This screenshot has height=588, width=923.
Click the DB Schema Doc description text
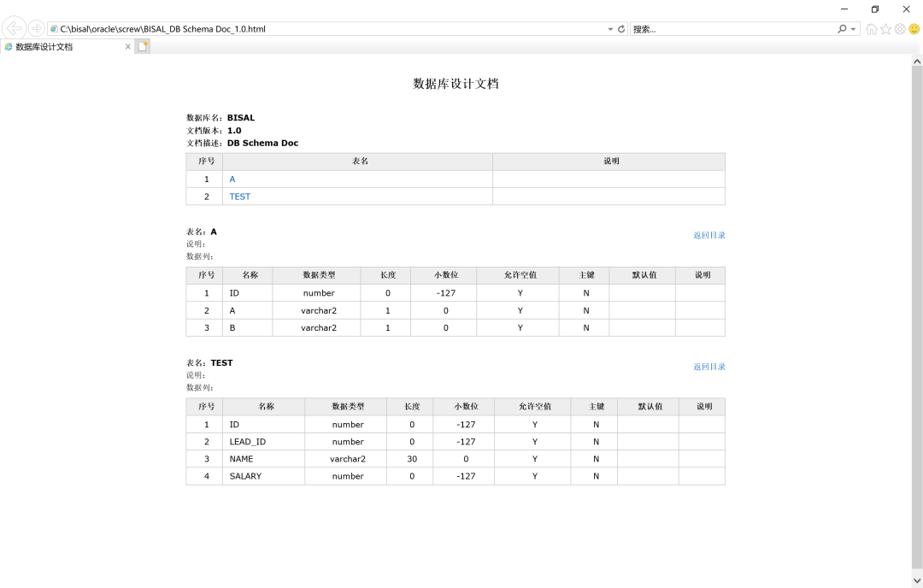click(x=262, y=143)
